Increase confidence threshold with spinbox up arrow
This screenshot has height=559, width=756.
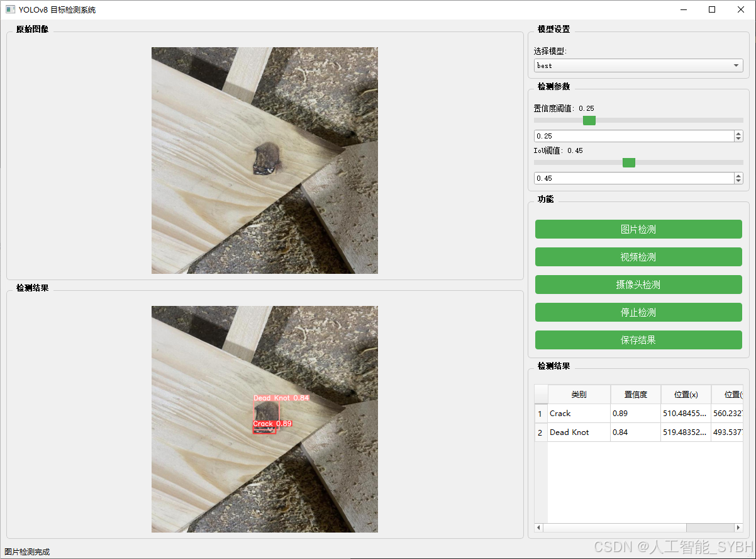point(738,133)
